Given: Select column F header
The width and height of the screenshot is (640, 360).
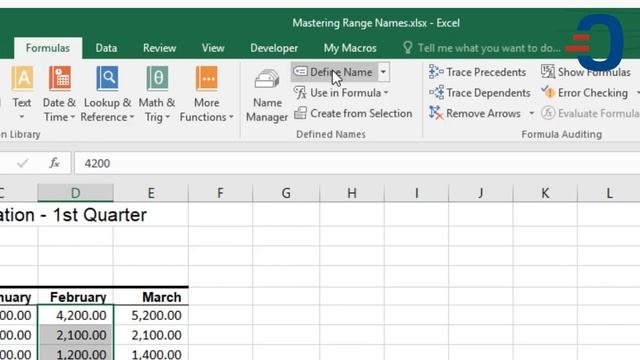Looking at the screenshot, I should pyautogui.click(x=220, y=193).
